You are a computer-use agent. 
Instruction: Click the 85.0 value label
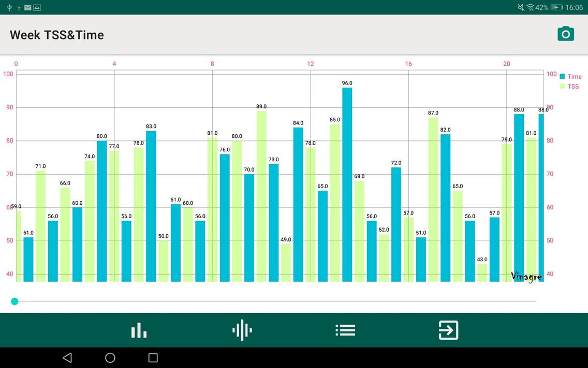(335, 120)
